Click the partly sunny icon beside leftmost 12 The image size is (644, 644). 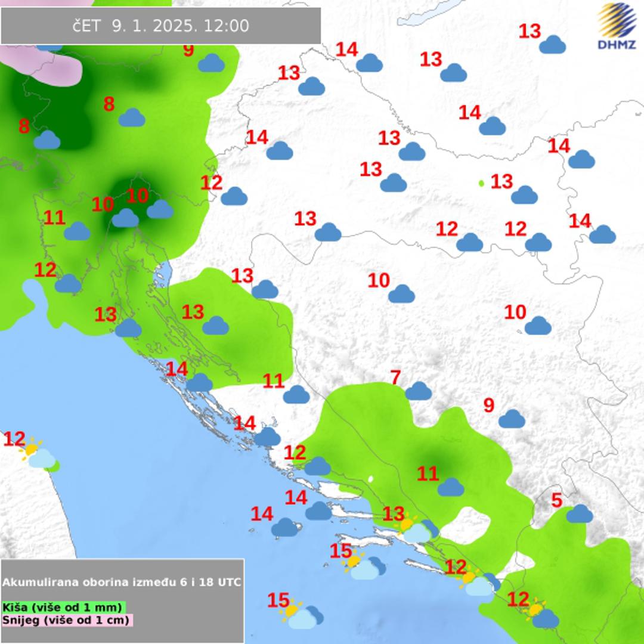click(x=38, y=454)
